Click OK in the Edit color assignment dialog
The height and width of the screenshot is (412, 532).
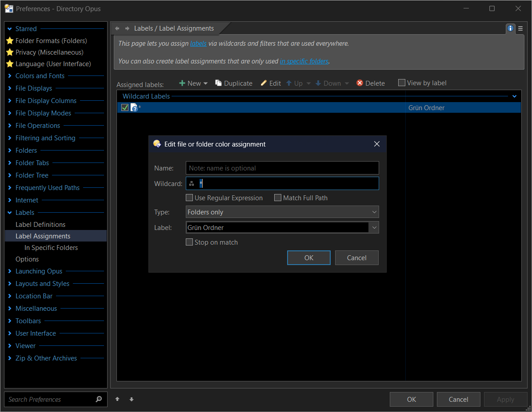(x=308, y=257)
